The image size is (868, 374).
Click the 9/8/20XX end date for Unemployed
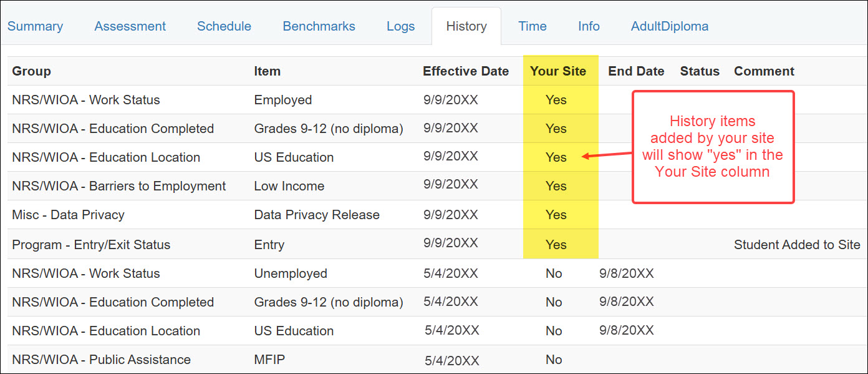click(626, 273)
